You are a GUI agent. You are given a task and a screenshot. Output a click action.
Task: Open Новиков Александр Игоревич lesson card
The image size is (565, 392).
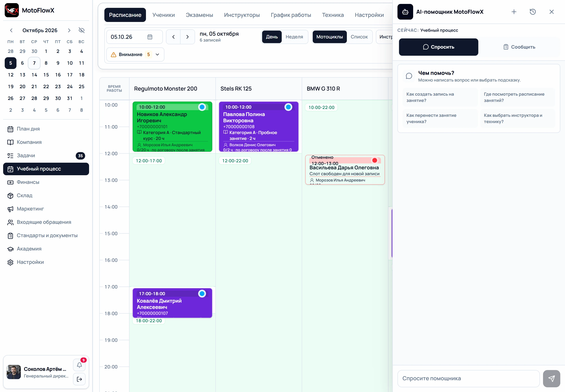tap(172, 127)
